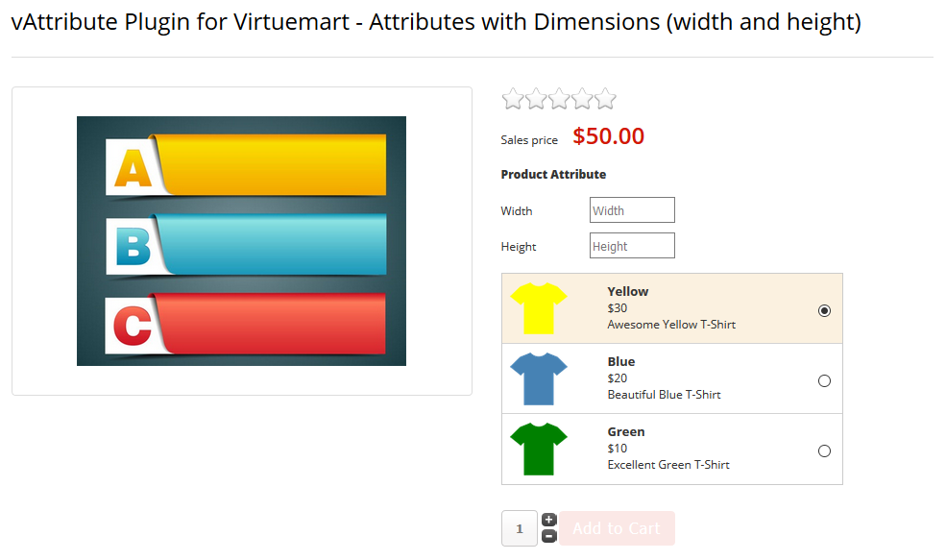Click the green T-shirt icon
Screen dimensions: 946x560
(539, 449)
